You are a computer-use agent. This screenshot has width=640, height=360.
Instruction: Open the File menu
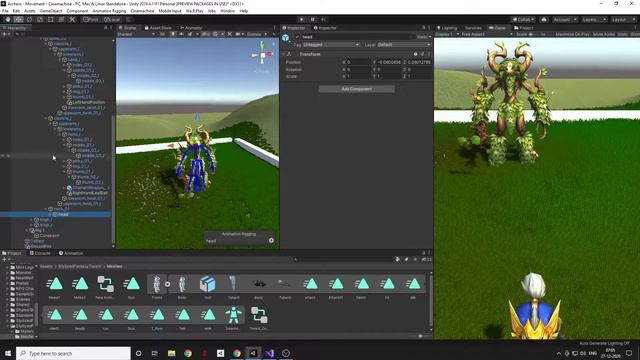tap(5, 11)
